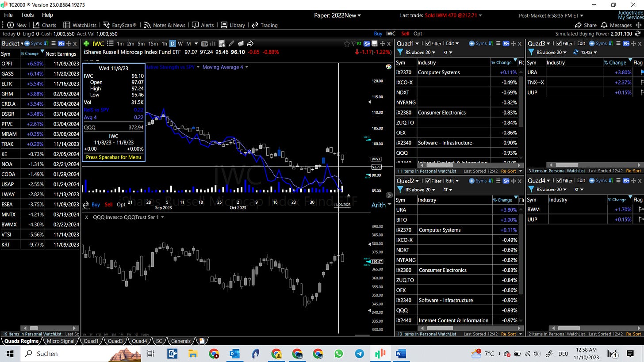
Task: Open the notes folder icon in chart toolbar
Action: tap(241, 43)
